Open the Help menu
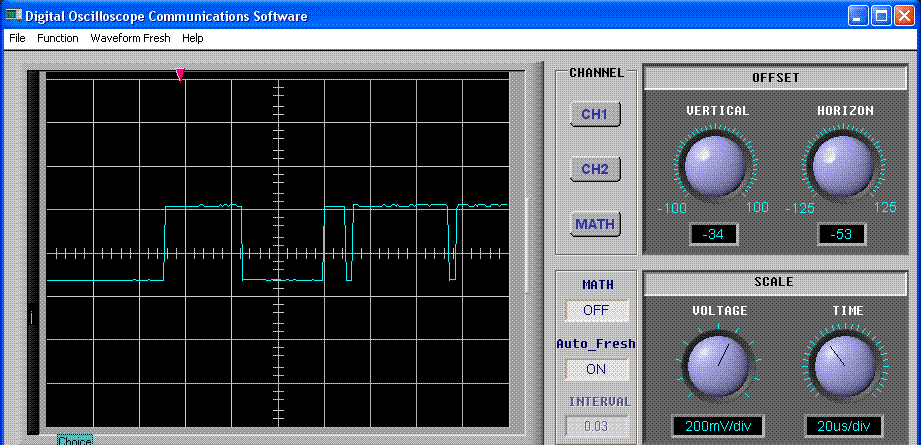This screenshot has height=445, width=921. pos(193,38)
